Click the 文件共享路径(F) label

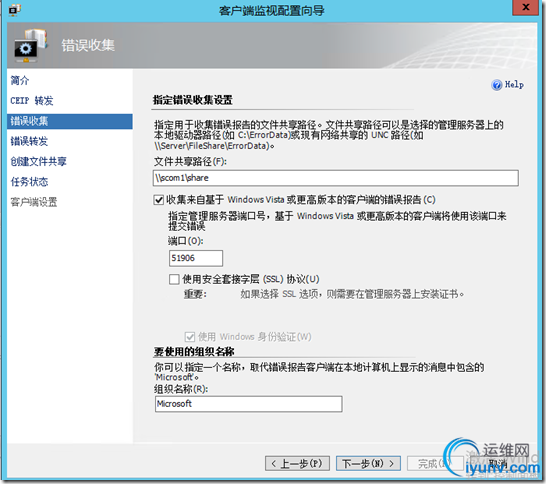pyautogui.click(x=190, y=162)
